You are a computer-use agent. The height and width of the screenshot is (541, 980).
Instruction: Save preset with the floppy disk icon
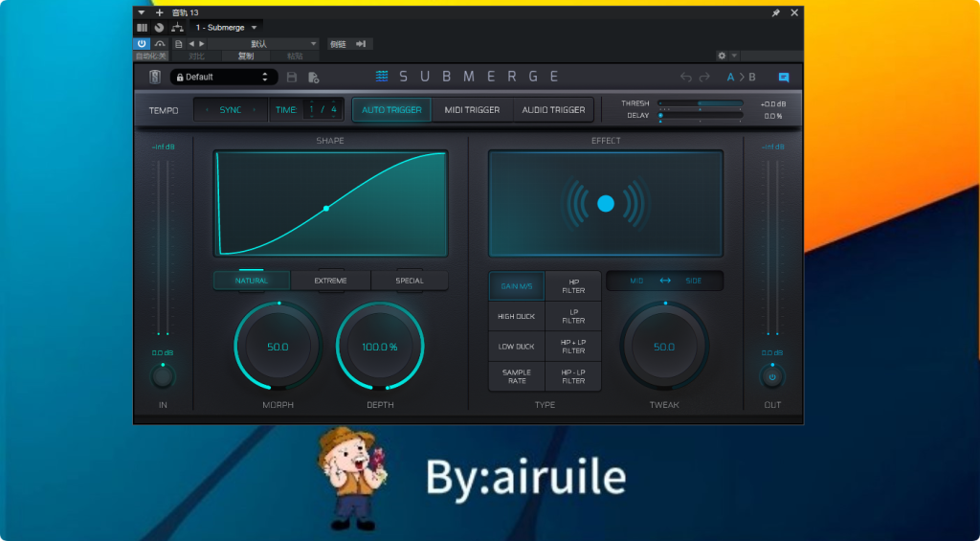coord(292,77)
